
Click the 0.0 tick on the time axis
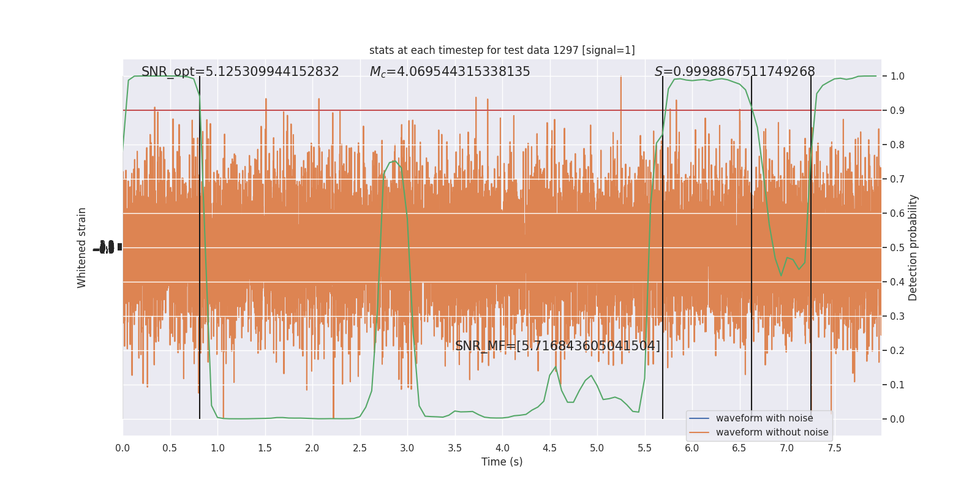123,448
